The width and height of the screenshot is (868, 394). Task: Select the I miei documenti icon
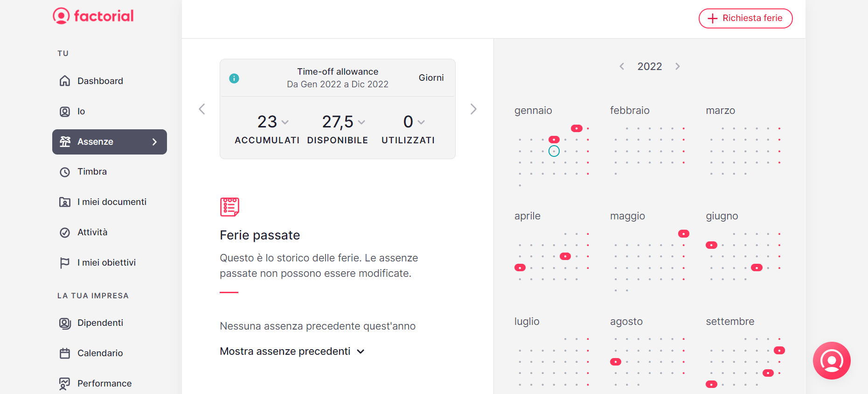[x=65, y=202]
